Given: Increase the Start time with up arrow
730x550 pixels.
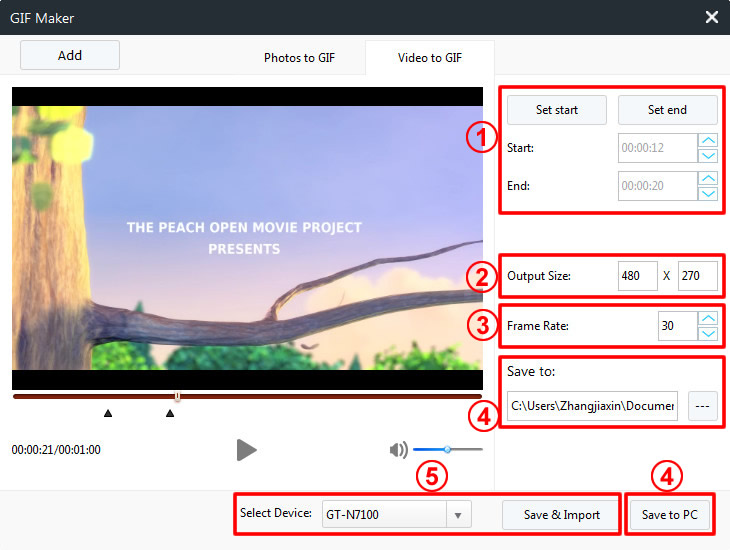Looking at the screenshot, I should pos(708,140).
